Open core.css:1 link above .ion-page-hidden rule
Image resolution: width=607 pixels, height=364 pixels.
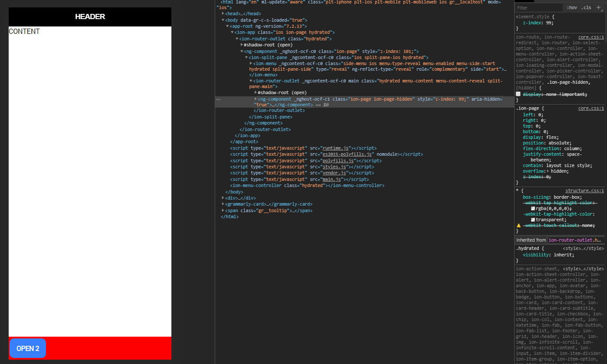coord(591,37)
